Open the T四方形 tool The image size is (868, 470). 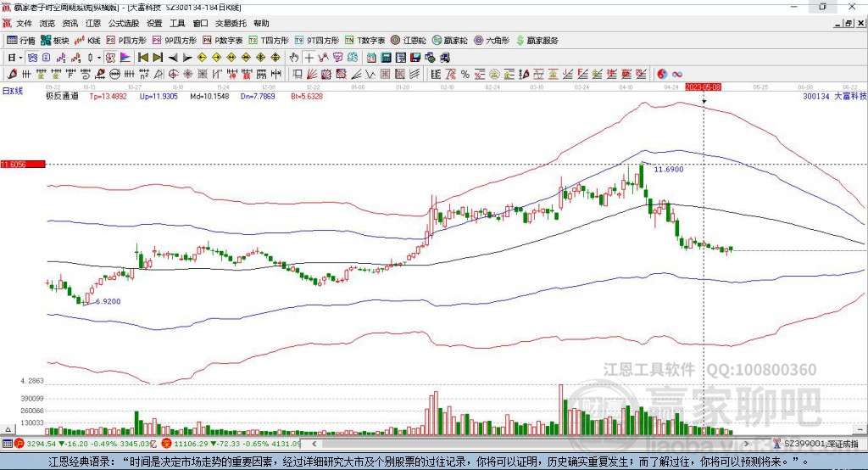coord(269,41)
